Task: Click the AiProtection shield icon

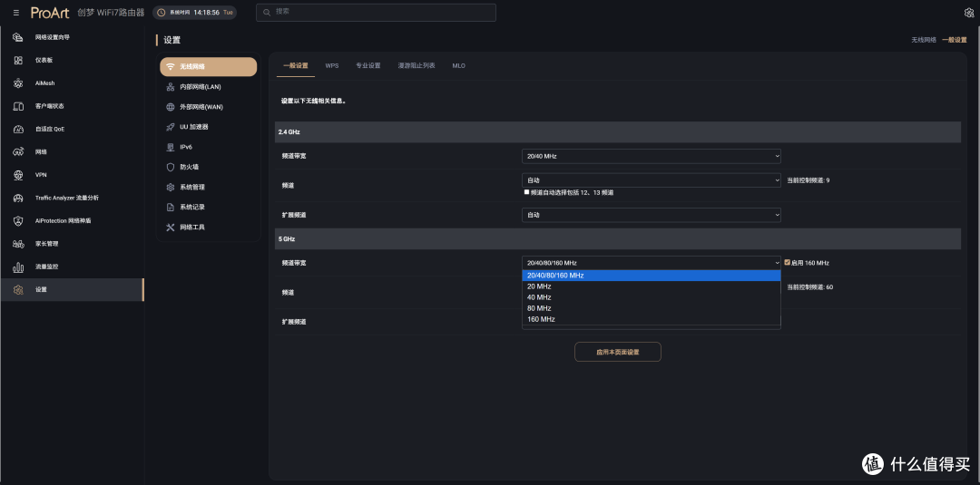Action: tap(18, 220)
